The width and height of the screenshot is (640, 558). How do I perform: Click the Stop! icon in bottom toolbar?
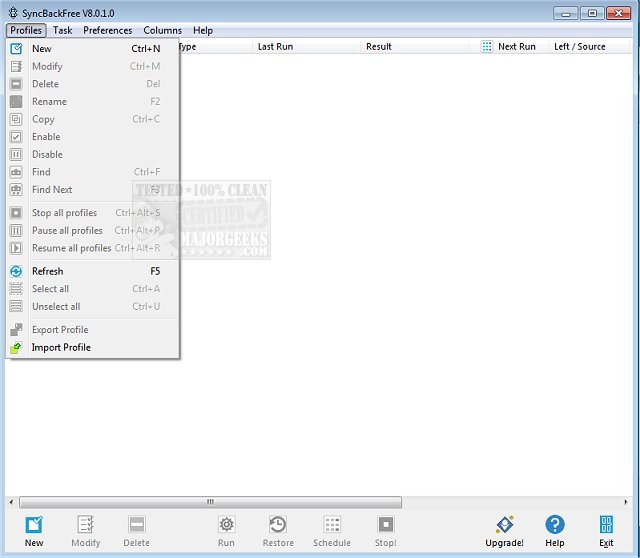tap(385, 524)
